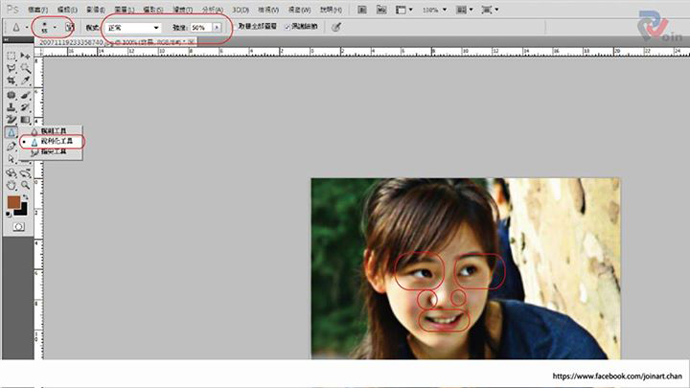Click the black background color swatch

tap(22, 210)
